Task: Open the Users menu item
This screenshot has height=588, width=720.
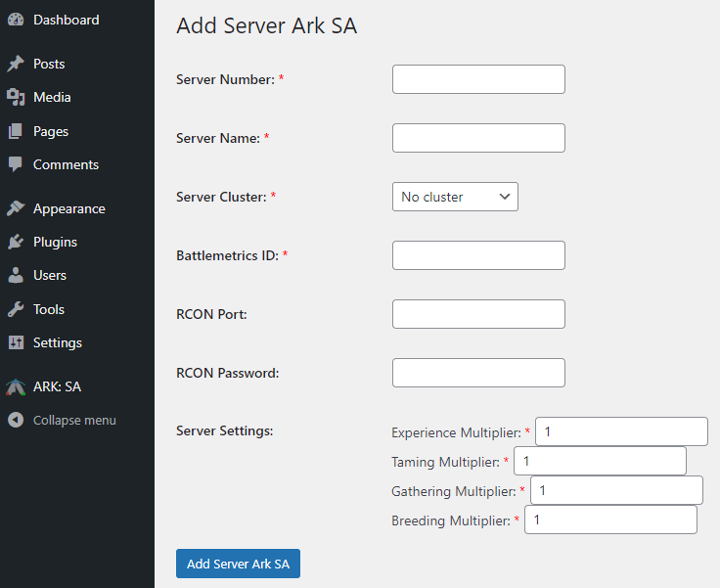Action: (x=49, y=275)
